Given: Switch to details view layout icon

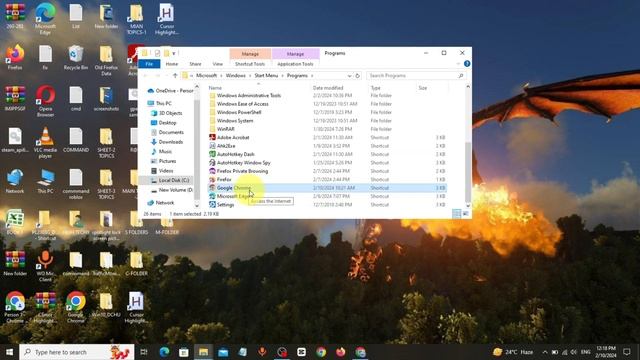Looking at the screenshot, I should pyautogui.click(x=456, y=213).
